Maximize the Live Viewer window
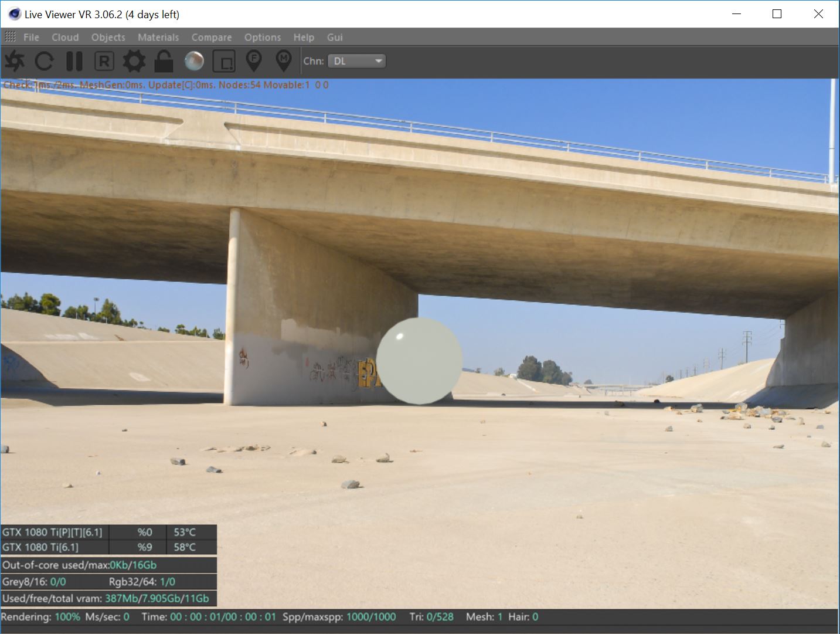Screen dimensions: 840x634 click(x=777, y=14)
